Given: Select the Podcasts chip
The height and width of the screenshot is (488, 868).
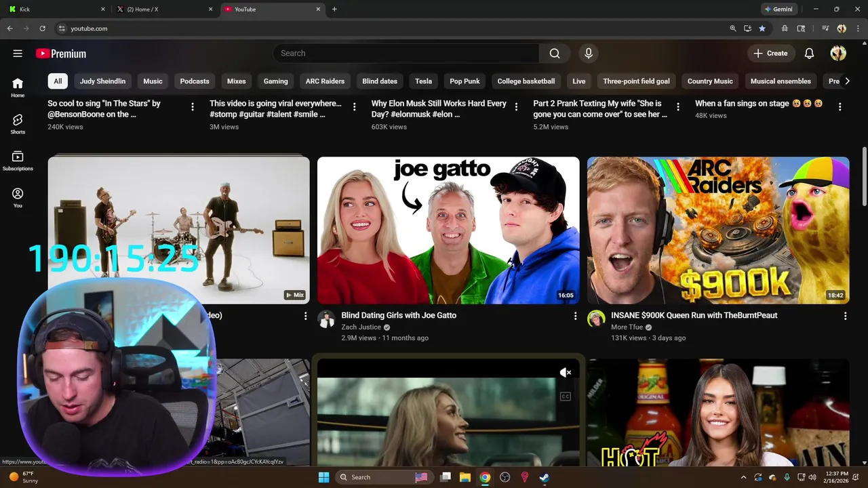Looking at the screenshot, I should click(195, 81).
